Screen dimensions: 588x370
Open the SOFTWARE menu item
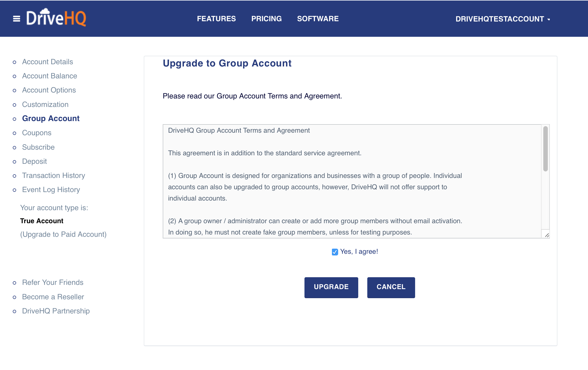pos(318,19)
